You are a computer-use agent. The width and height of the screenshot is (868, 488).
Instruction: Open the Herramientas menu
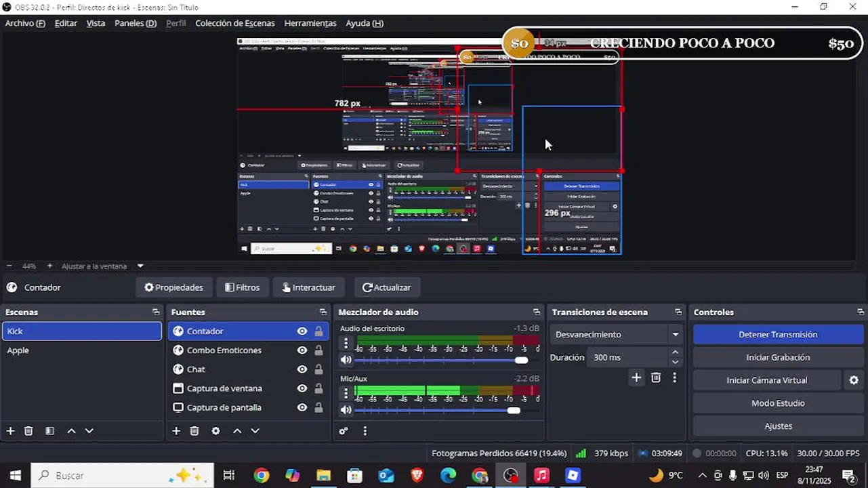pyautogui.click(x=310, y=23)
